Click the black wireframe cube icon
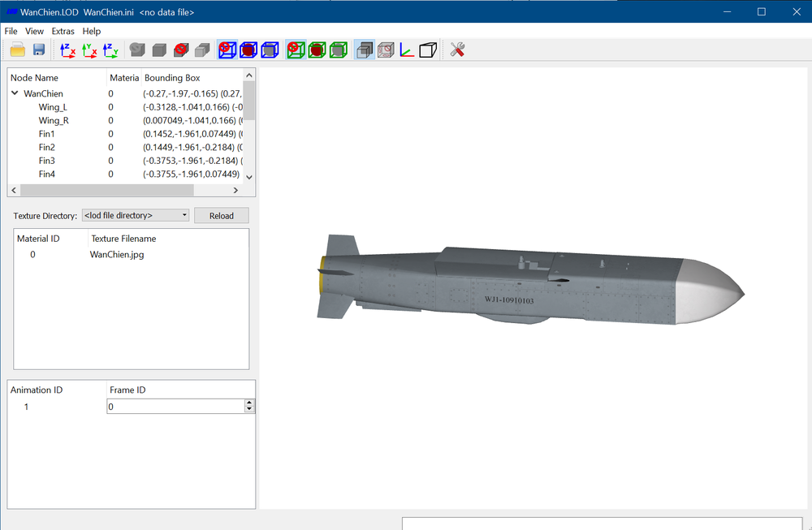Viewport: 812px width, 530px height. coord(428,50)
